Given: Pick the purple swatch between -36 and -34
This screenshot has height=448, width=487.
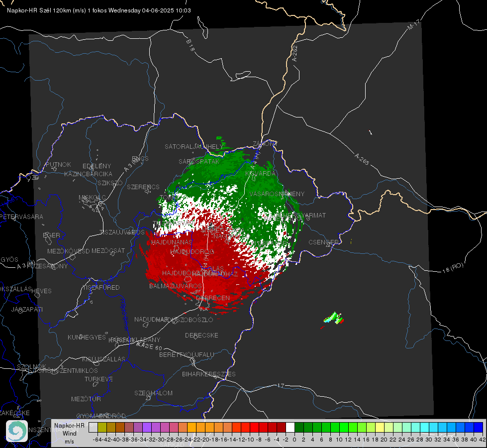Looking at the screenshot, I should click(138, 427).
